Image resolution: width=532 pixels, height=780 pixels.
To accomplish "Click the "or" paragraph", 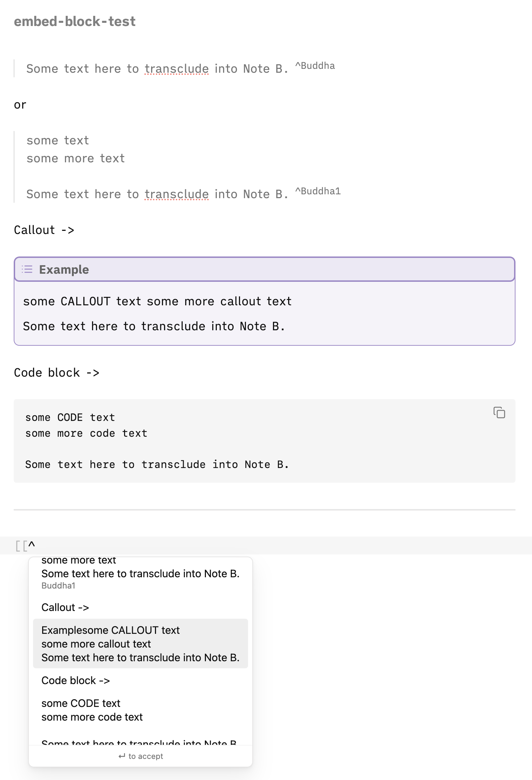I will tap(20, 105).
